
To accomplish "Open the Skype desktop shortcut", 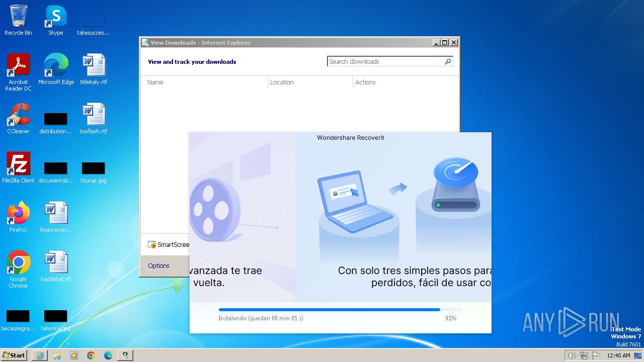I will coord(56,20).
